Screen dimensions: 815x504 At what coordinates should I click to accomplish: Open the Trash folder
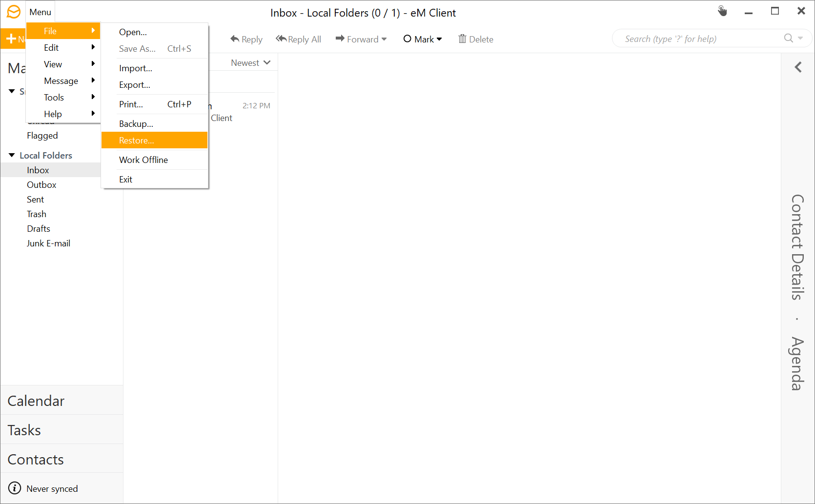point(37,214)
